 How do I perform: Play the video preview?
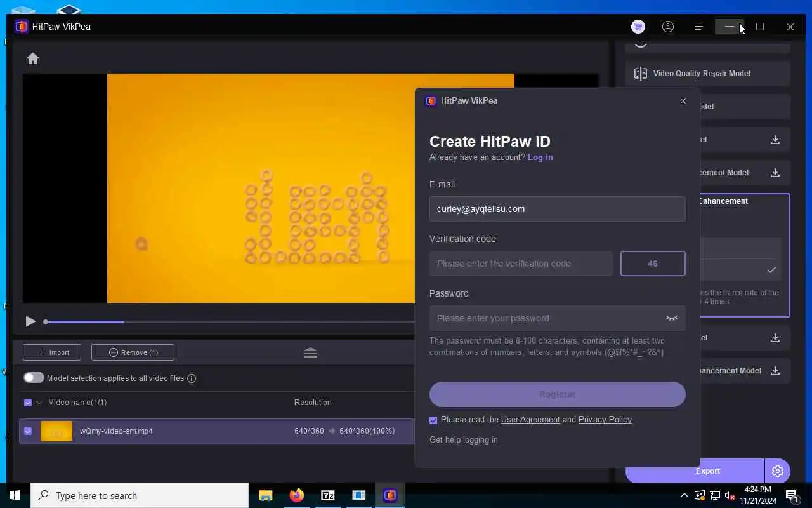pyautogui.click(x=30, y=322)
